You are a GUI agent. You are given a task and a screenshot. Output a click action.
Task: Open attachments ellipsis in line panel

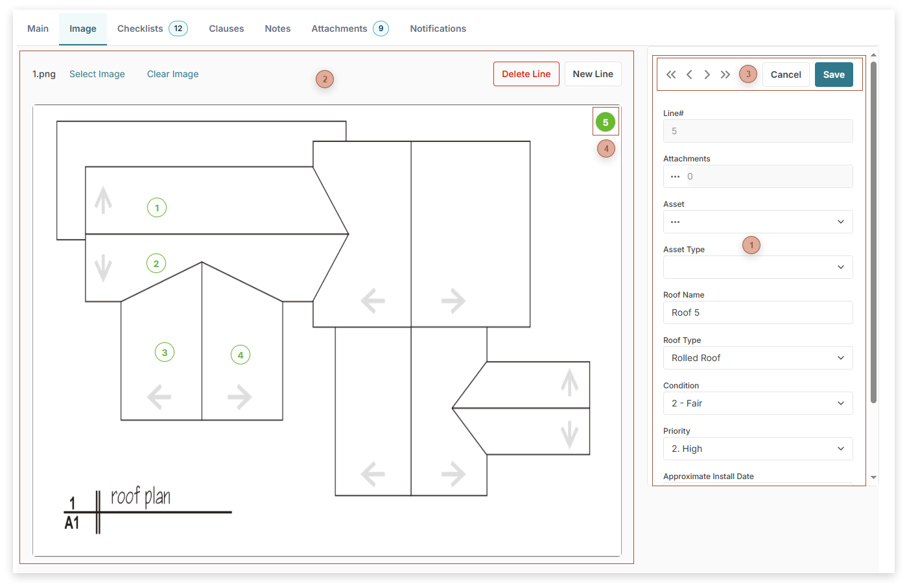[676, 176]
